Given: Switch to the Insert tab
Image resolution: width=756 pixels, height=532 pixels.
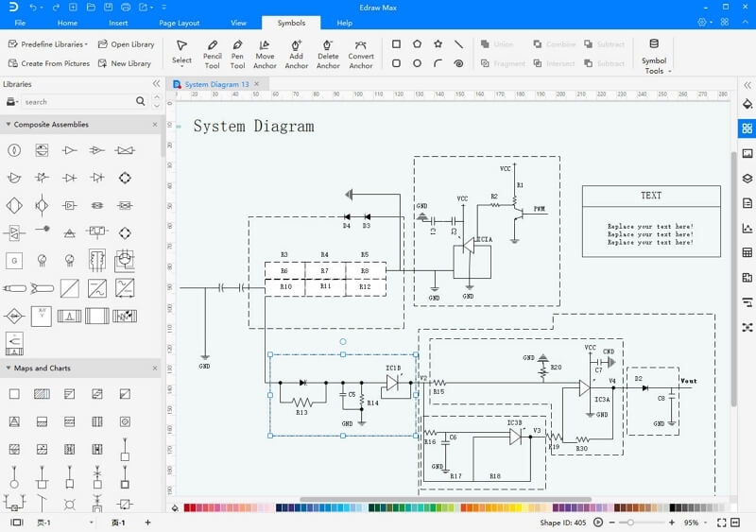Looking at the screenshot, I should click(x=118, y=23).
